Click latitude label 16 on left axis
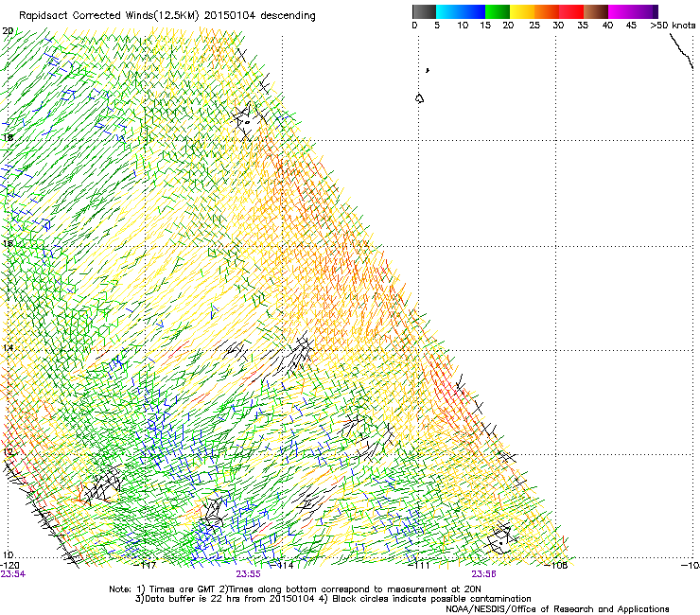The width and height of the screenshot is (700, 615). click(x=8, y=243)
